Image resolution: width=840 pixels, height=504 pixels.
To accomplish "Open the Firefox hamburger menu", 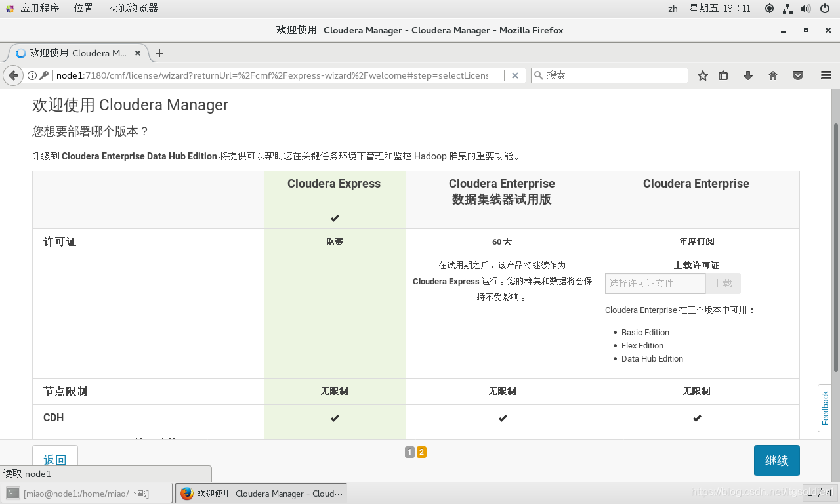I will coord(826,75).
